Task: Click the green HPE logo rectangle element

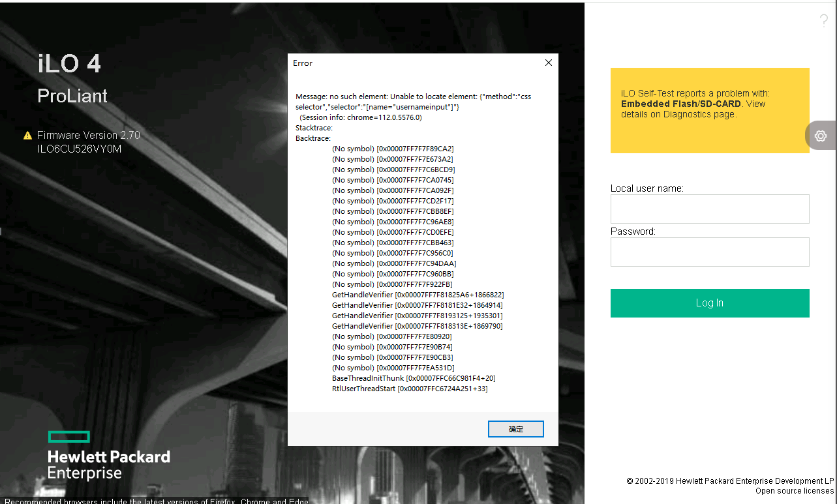Action: tap(68, 436)
